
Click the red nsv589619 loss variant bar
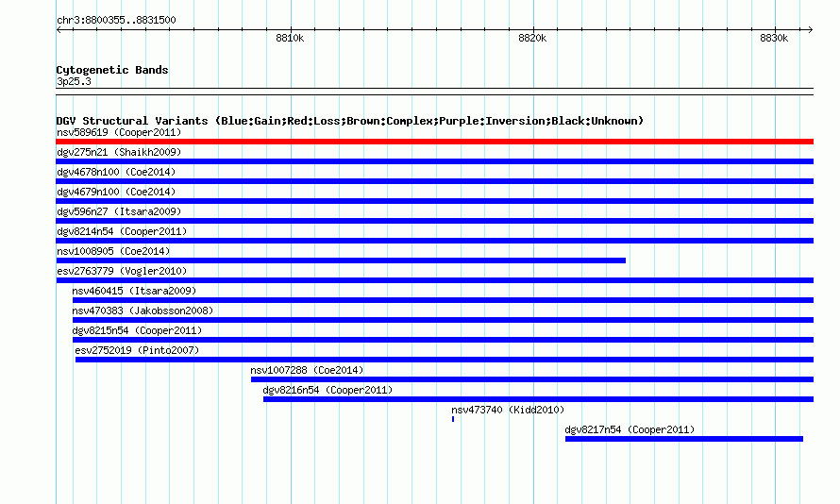pos(434,142)
